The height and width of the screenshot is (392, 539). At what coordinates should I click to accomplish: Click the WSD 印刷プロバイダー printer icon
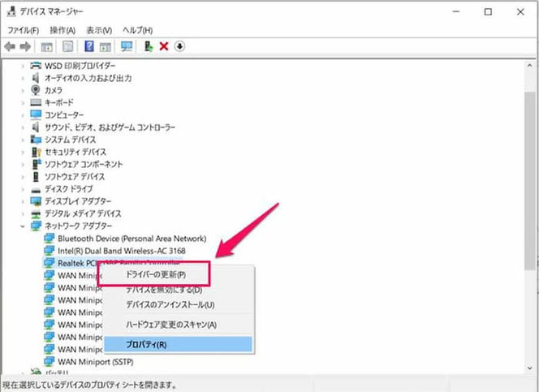36,65
